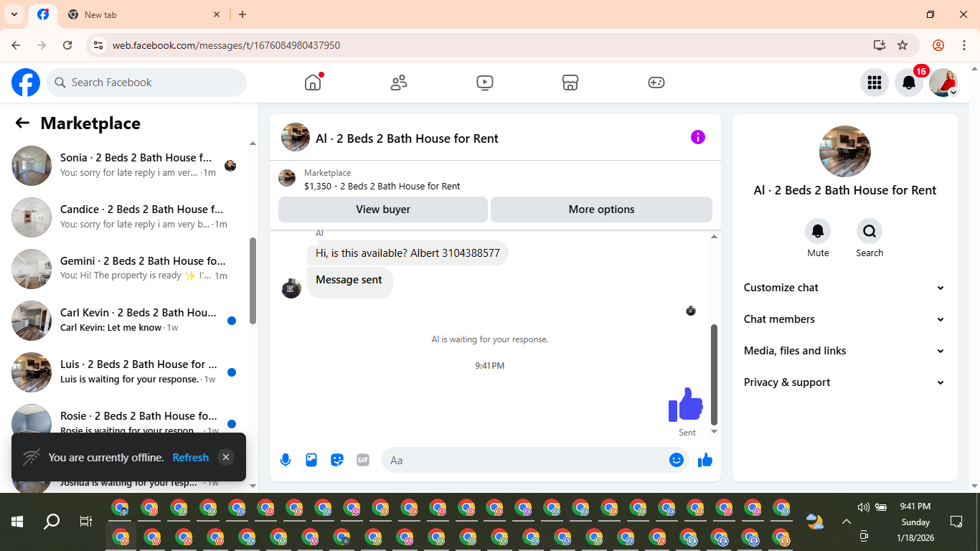980x551 pixels.
Task: Choose a sticker icon
Action: coord(337,460)
